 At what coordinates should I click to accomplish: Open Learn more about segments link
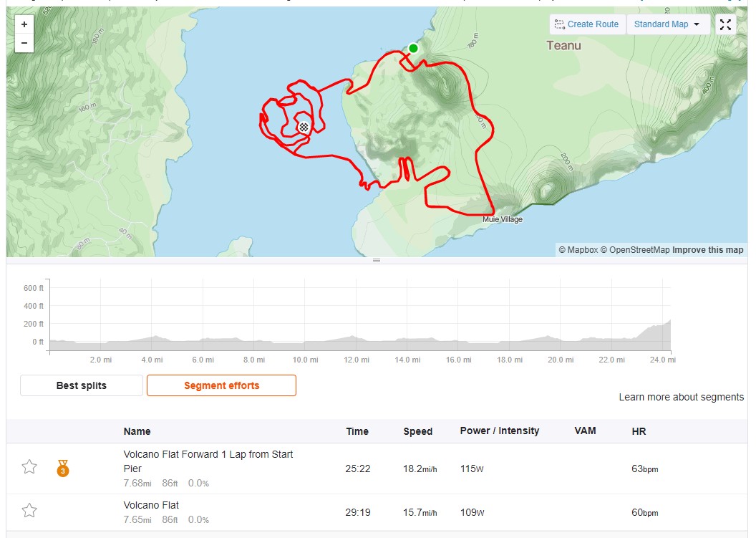click(x=682, y=397)
